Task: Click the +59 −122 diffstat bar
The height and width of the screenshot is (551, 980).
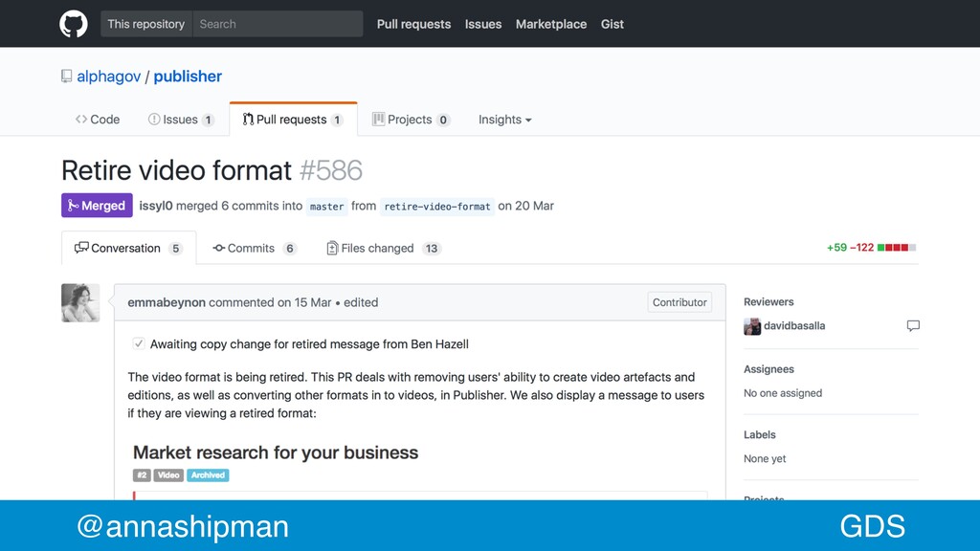Action: (871, 248)
